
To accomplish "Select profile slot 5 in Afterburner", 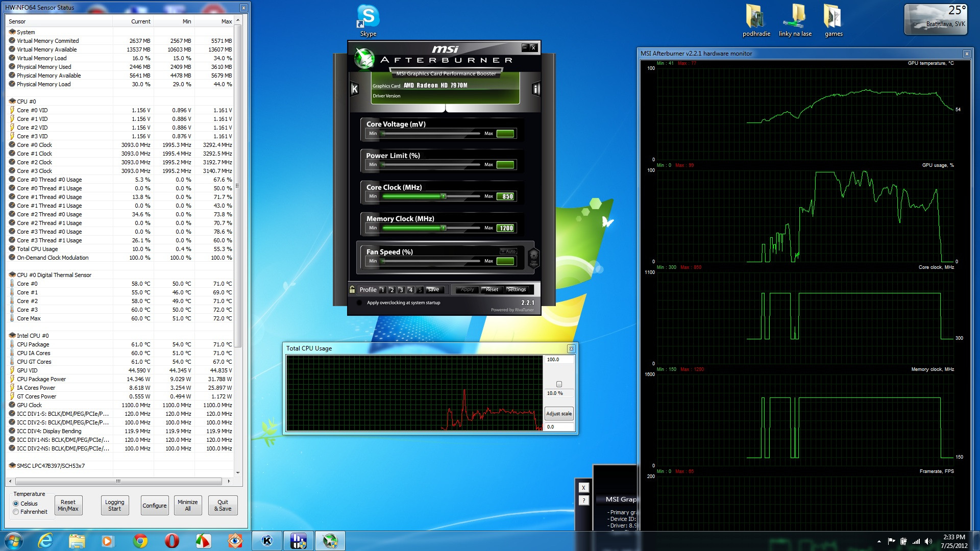I will 420,290.
